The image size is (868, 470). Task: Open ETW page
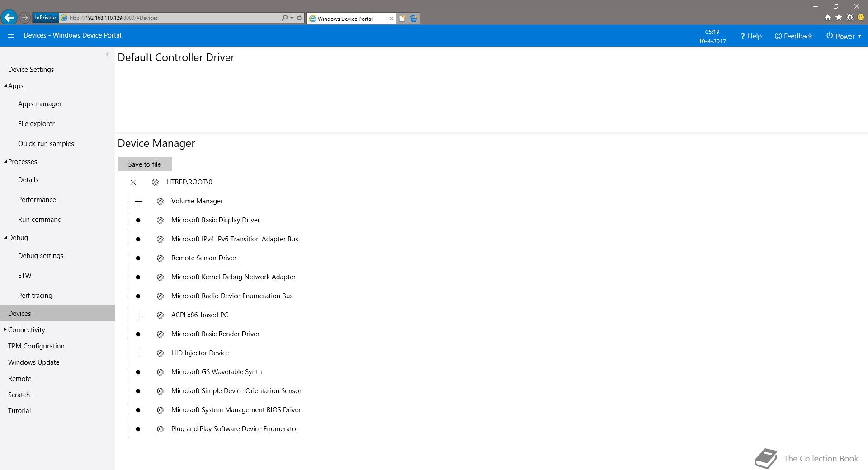[25, 275]
